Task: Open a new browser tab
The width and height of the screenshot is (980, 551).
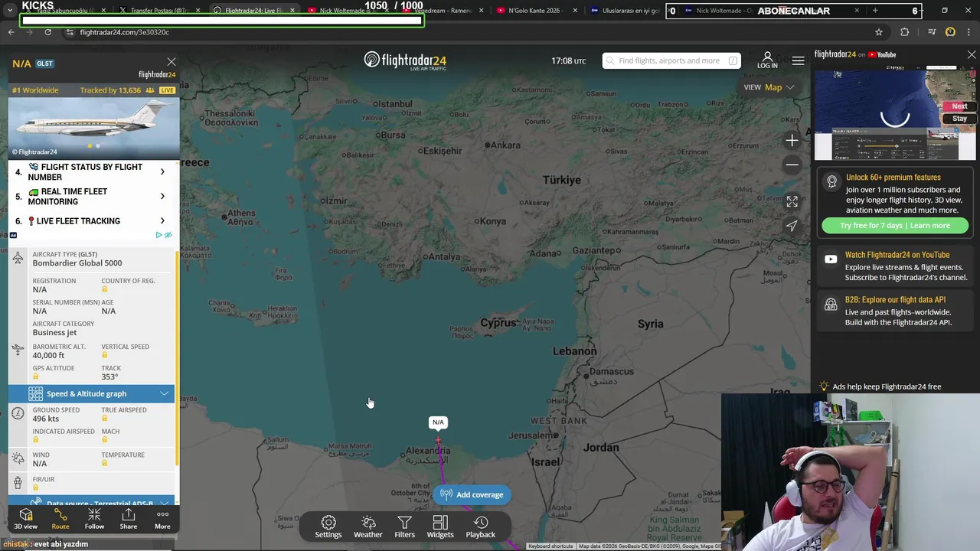Action: tap(875, 11)
